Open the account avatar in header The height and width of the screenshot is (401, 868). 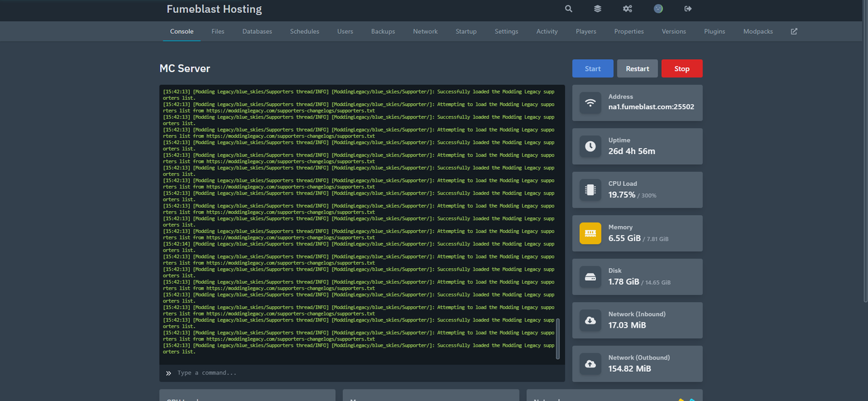658,9
